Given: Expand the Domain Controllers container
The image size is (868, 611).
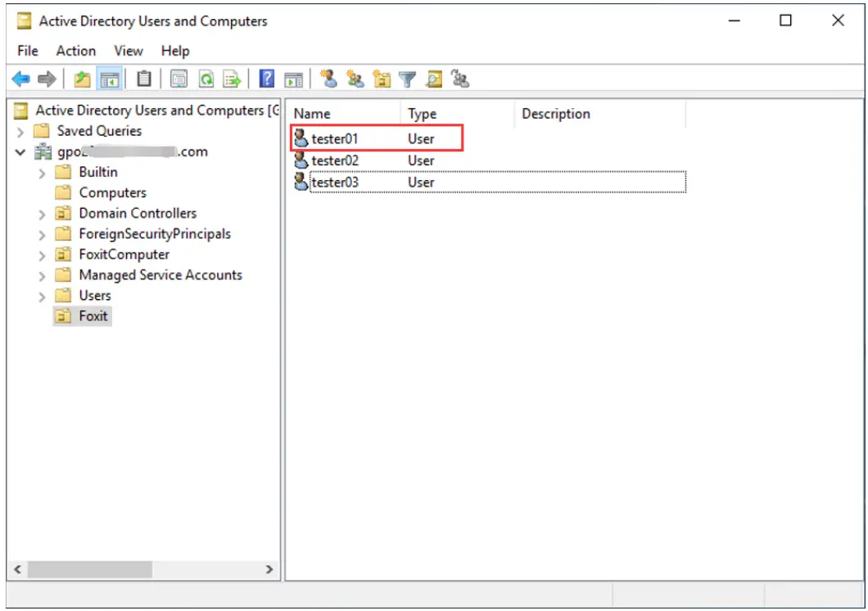Looking at the screenshot, I should pos(42,213).
